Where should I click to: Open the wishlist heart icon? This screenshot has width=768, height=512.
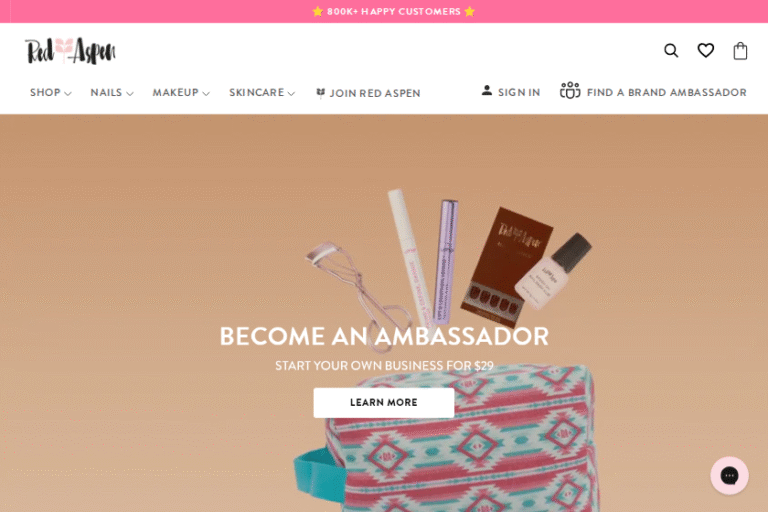(x=705, y=50)
